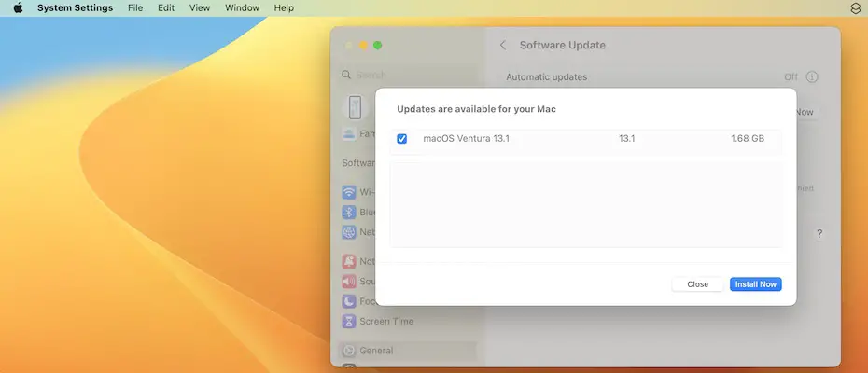Click the macOS Ventura 13.1 update name
Image resolution: width=868 pixels, height=373 pixels.
pos(466,138)
